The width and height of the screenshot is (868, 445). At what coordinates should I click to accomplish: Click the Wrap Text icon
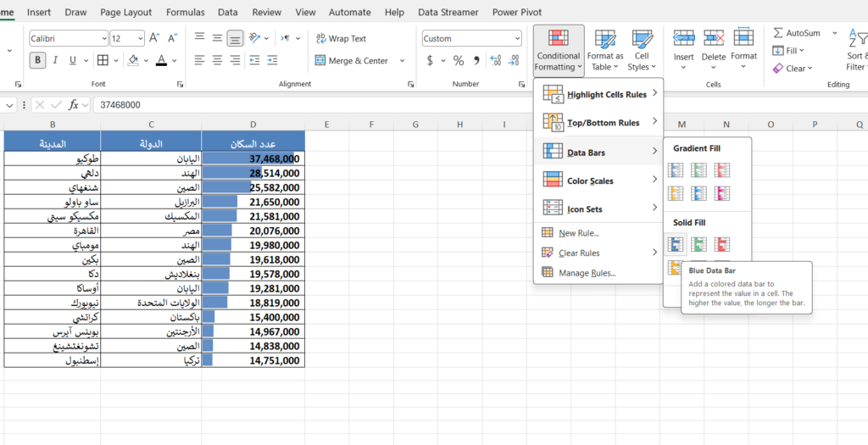tap(321, 38)
